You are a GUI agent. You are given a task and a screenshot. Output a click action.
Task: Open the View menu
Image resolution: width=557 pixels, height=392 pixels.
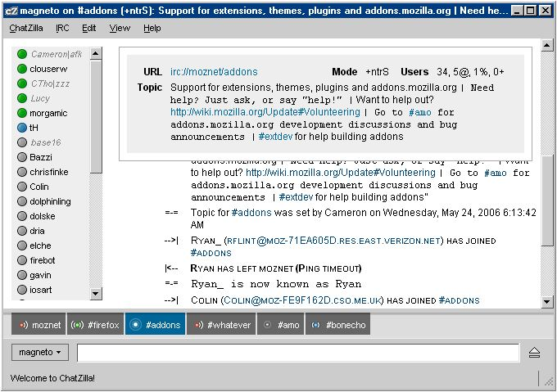click(x=120, y=28)
